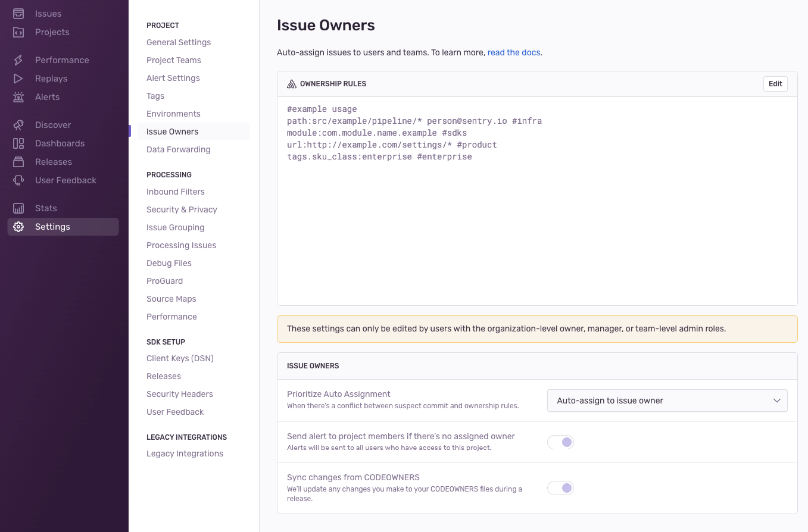Image resolution: width=808 pixels, height=532 pixels.
Task: Click the Stats chart icon
Action: click(18, 208)
